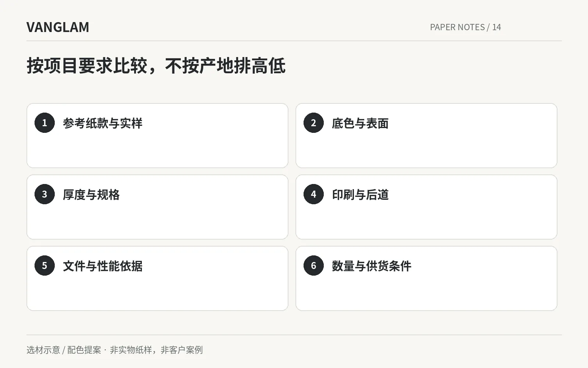Click the number 6 circle badge
This screenshot has height=368, width=588.
pos(313,265)
